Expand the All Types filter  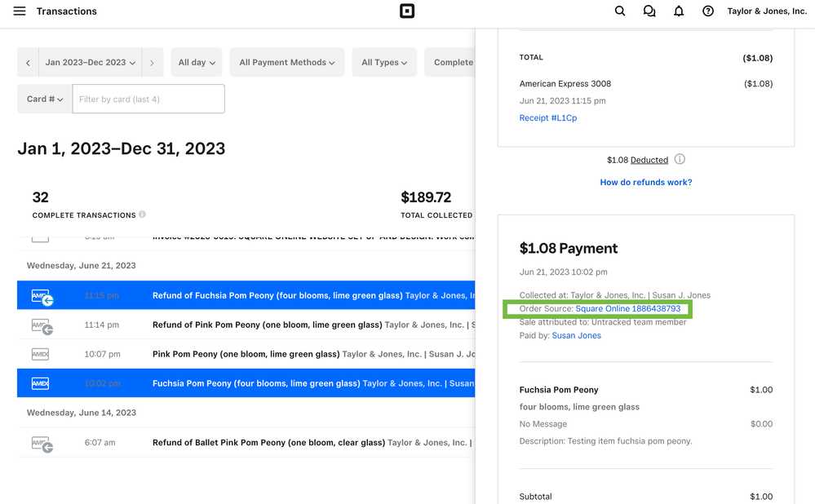point(384,62)
